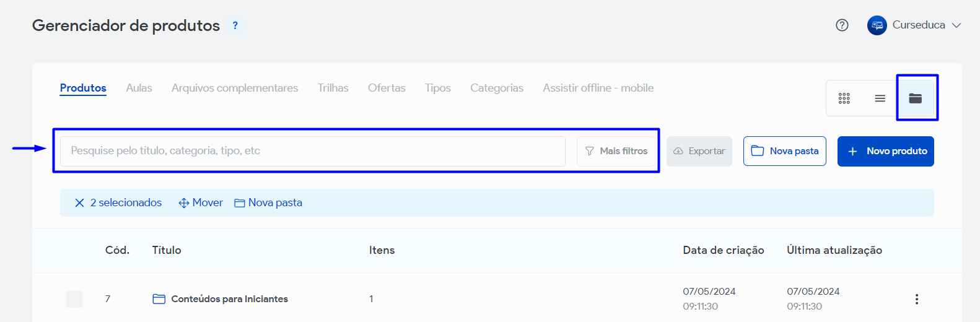Click the Novo produto button
This screenshot has width=980, height=322.
point(885,151)
